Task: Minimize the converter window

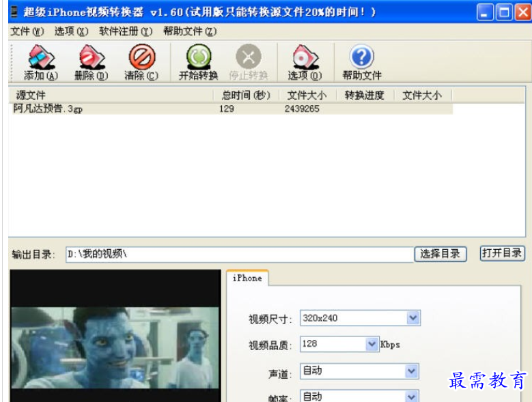Action: coord(485,12)
